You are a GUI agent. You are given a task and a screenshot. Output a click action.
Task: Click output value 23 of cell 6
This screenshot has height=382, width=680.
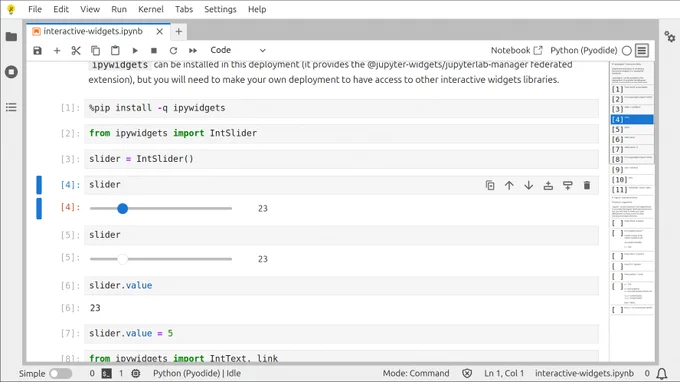coord(95,308)
